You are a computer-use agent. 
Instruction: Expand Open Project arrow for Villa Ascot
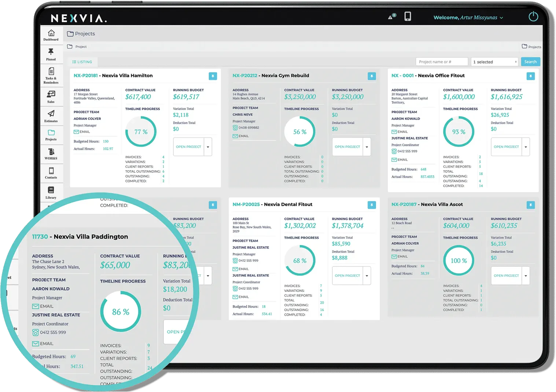[x=526, y=276]
